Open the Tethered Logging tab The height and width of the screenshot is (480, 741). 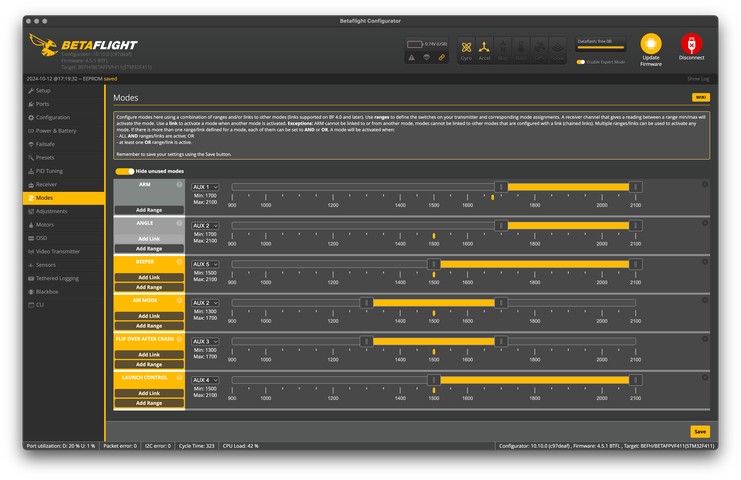click(x=63, y=278)
